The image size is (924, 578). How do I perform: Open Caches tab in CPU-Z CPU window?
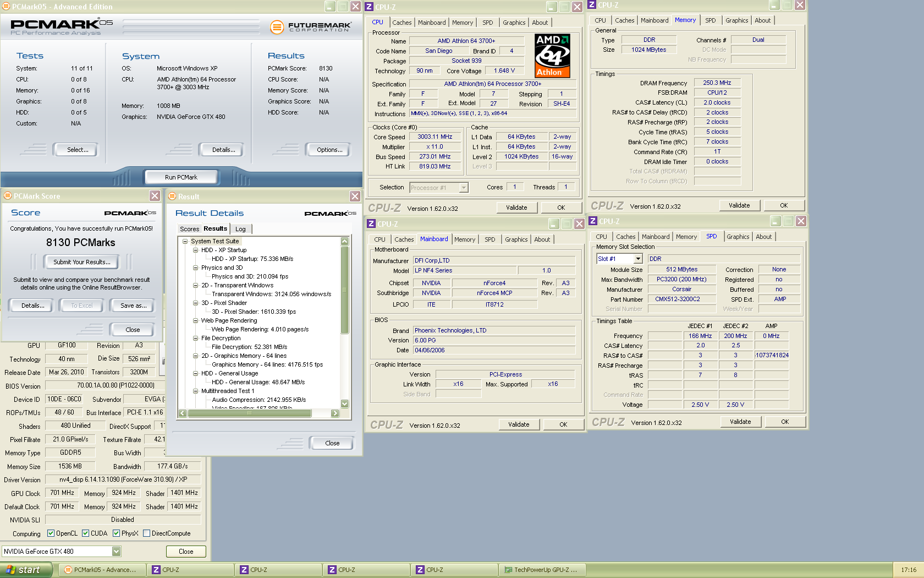click(x=402, y=23)
